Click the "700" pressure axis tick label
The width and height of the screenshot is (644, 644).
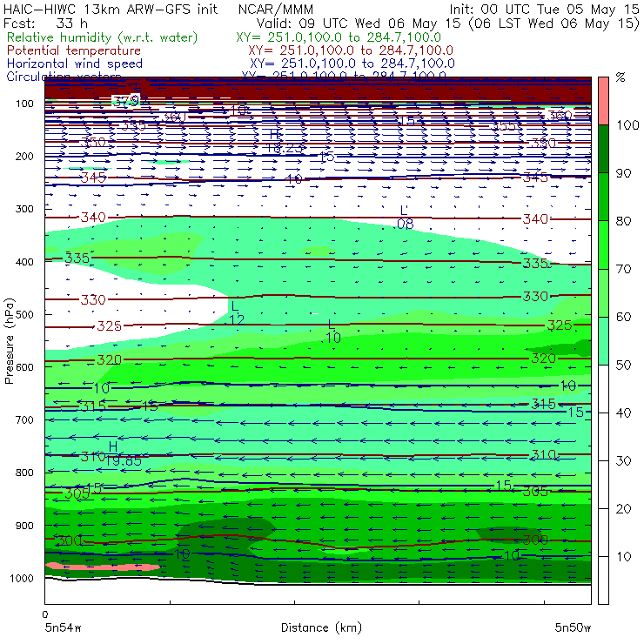[24, 419]
